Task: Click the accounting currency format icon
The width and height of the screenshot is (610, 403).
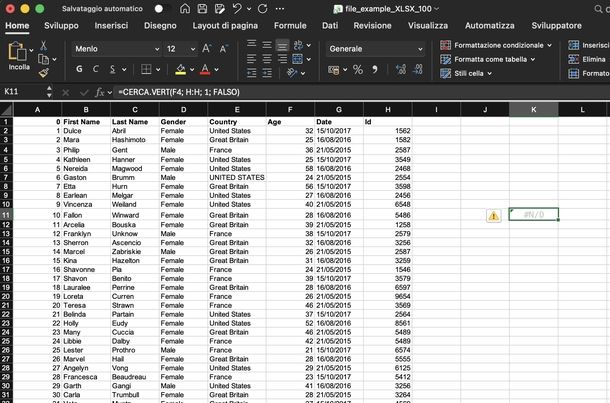Action: [x=333, y=70]
